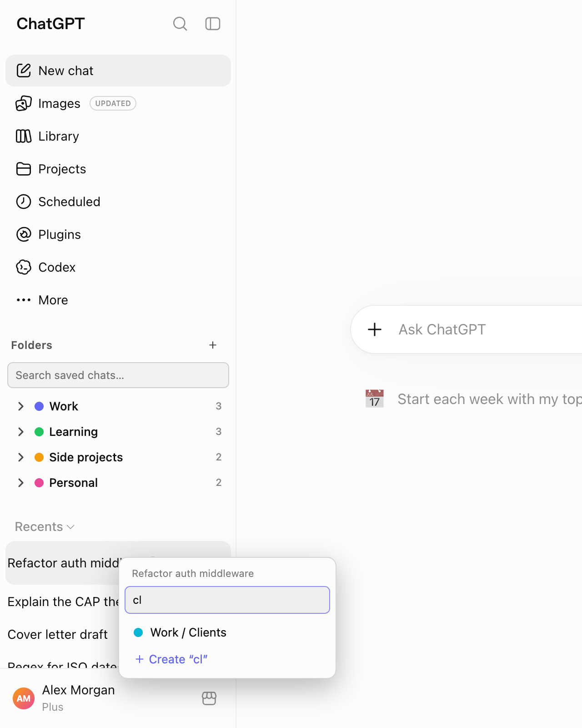Click the Codex icon
582x728 pixels.
[x=24, y=267]
